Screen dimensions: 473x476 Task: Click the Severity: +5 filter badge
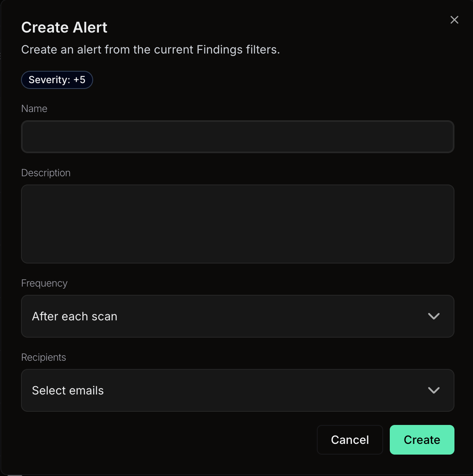pos(57,80)
